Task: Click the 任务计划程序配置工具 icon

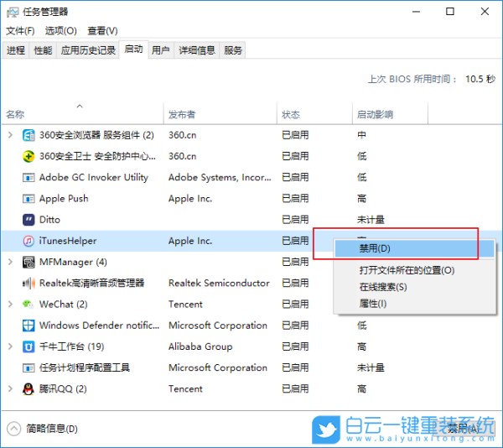Action: coord(29,367)
